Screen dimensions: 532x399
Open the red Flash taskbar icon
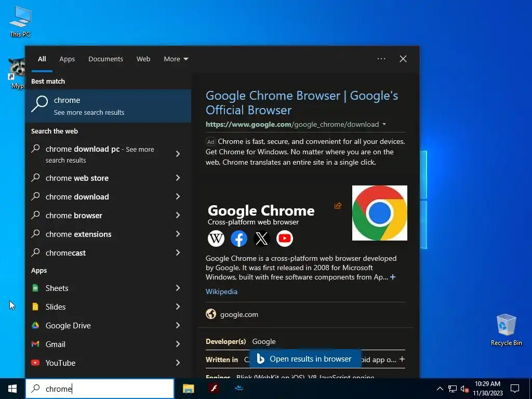point(214,389)
